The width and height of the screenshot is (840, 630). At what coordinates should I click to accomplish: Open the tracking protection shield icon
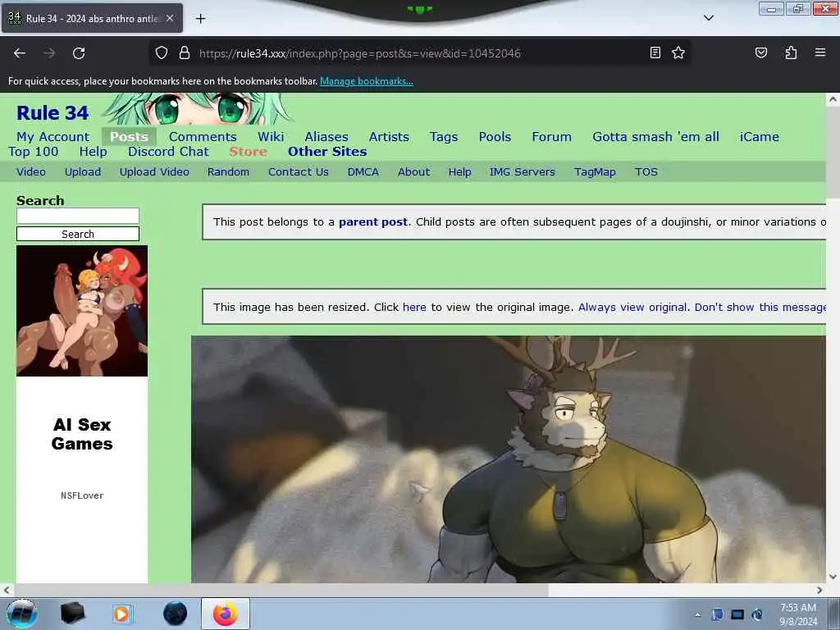162,53
